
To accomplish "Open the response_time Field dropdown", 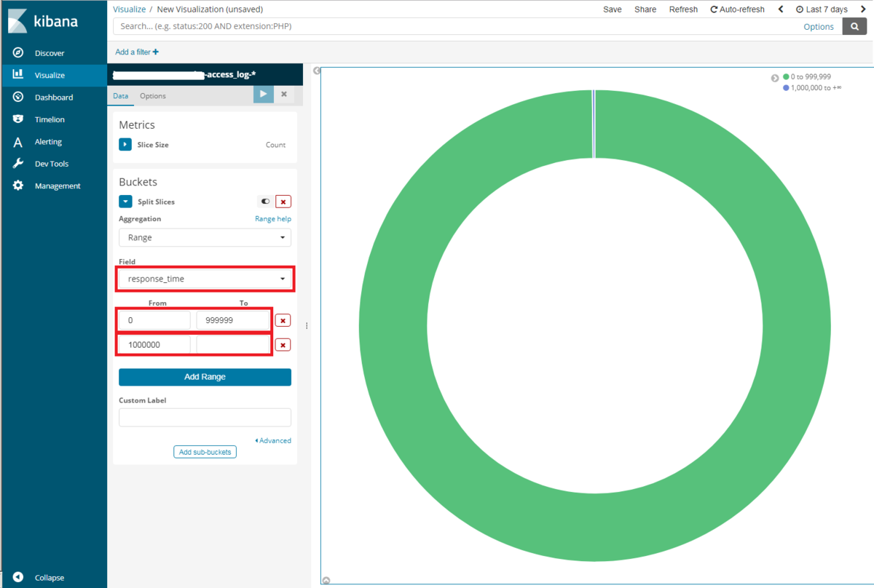I will click(205, 279).
